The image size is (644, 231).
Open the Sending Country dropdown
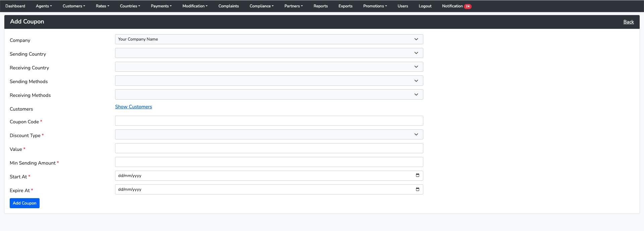[269, 53]
